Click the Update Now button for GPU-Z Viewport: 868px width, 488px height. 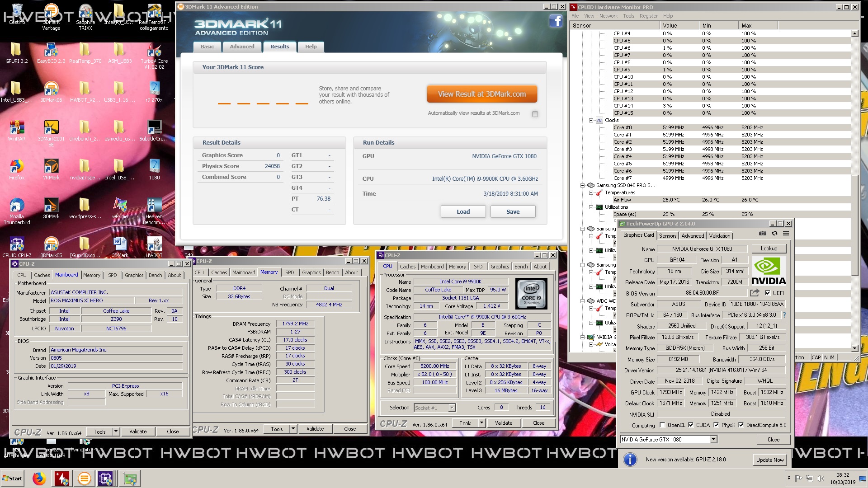770,460
